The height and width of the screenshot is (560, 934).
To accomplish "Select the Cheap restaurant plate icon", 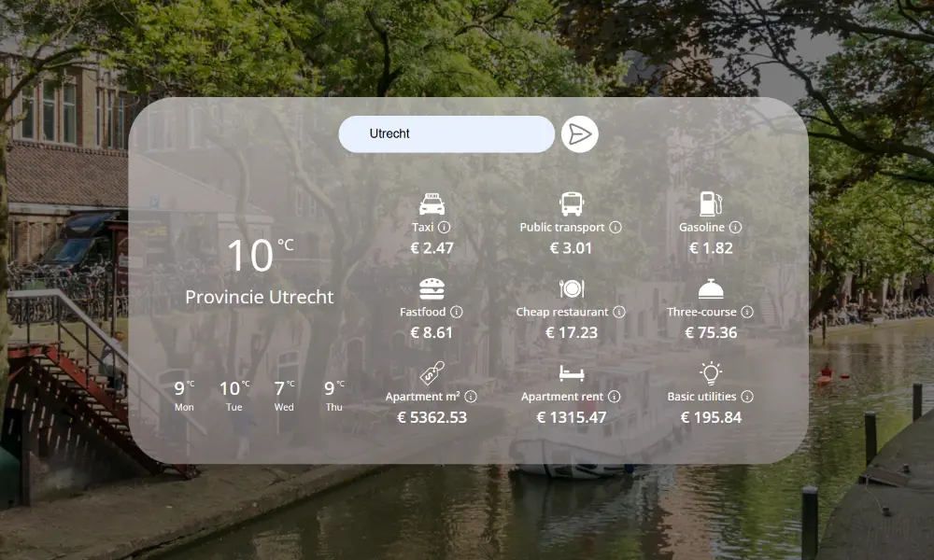I will point(571,288).
